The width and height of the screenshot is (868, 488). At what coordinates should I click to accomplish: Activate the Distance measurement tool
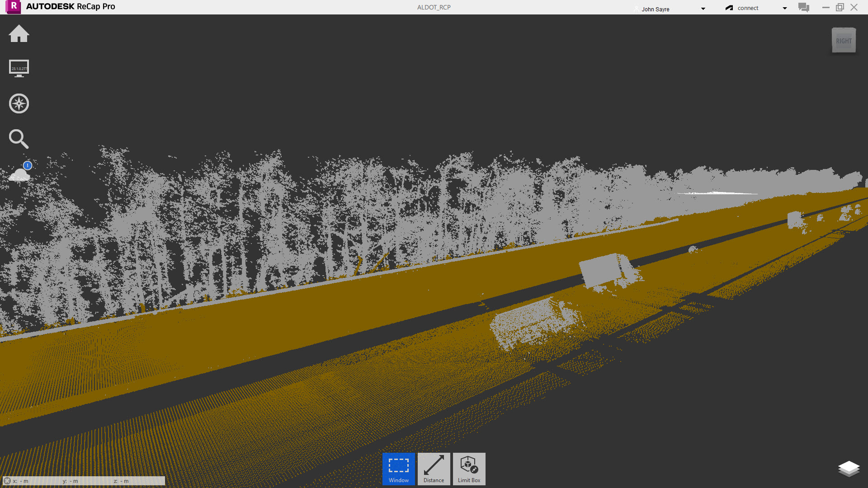tap(434, 469)
